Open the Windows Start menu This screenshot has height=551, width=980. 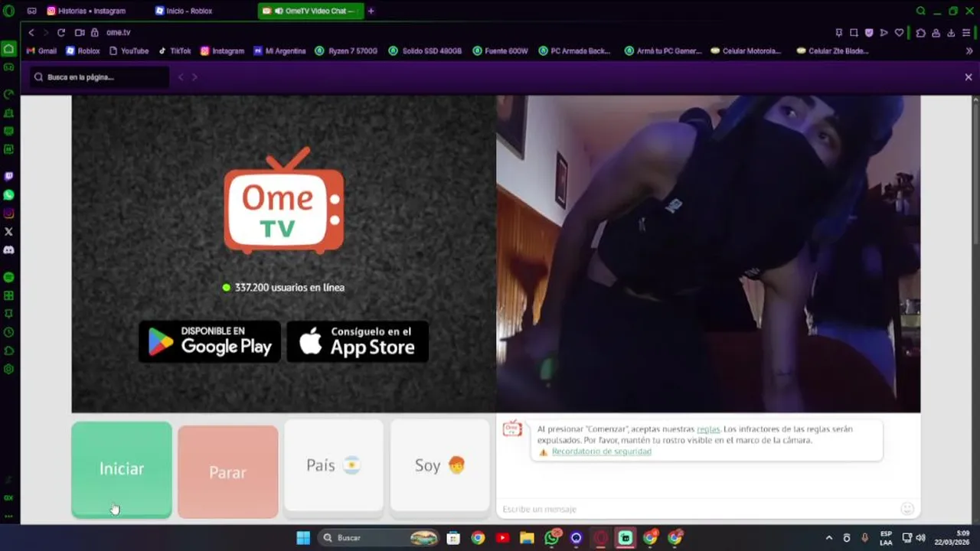click(x=303, y=538)
